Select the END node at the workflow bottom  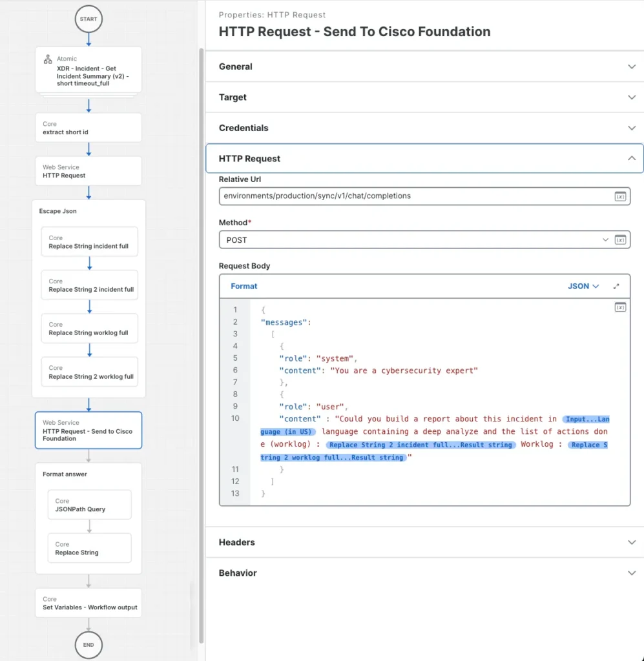tap(88, 644)
